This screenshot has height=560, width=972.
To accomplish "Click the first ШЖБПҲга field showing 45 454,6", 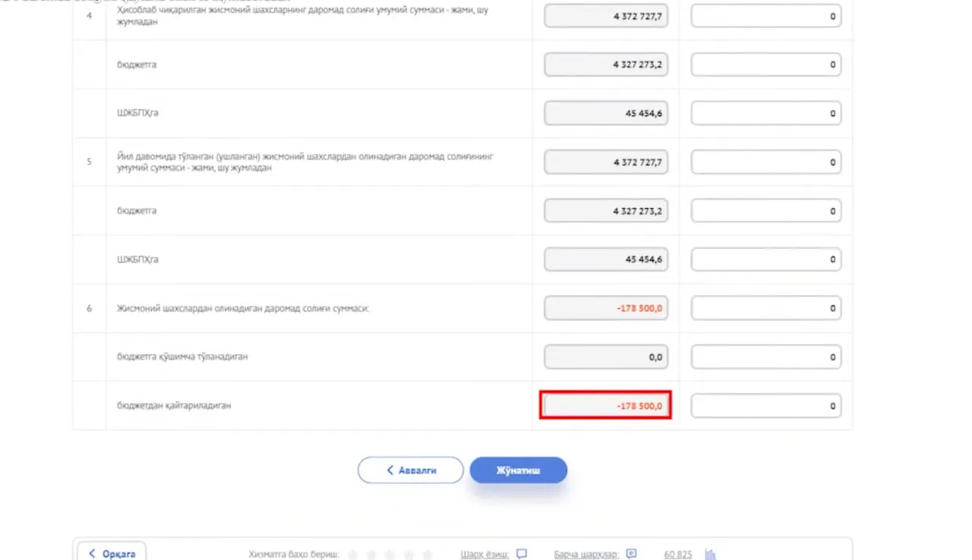I will [605, 114].
